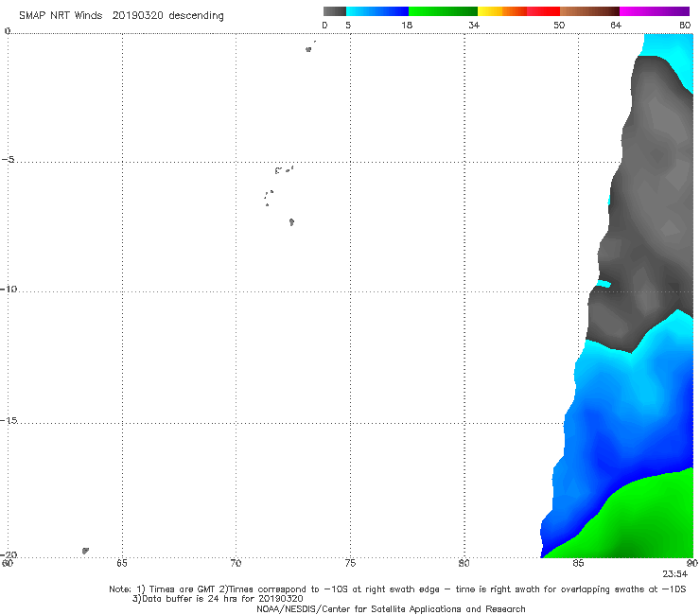Click the longitude axis label '80'
The height and width of the screenshot is (615, 700).
464,564
